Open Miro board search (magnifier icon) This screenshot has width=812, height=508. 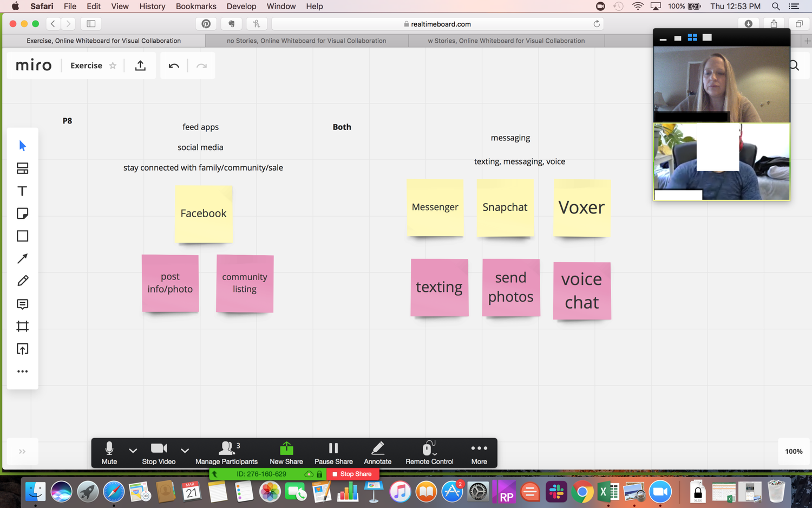794,65
